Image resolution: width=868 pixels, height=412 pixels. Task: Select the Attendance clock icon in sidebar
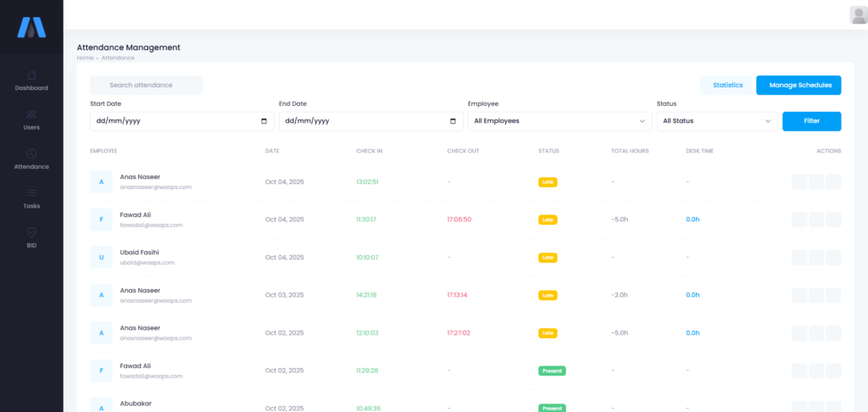click(x=31, y=154)
